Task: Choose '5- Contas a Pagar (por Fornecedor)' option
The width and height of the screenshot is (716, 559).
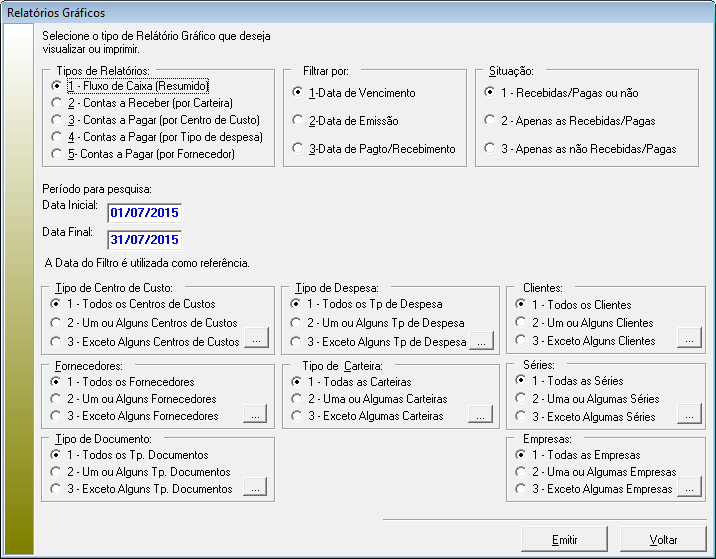Action: tap(56, 154)
